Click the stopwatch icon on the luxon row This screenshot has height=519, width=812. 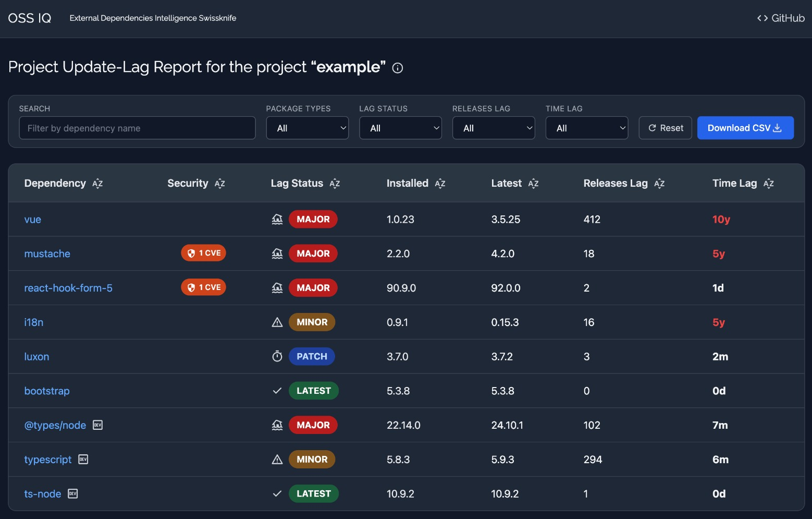277,356
